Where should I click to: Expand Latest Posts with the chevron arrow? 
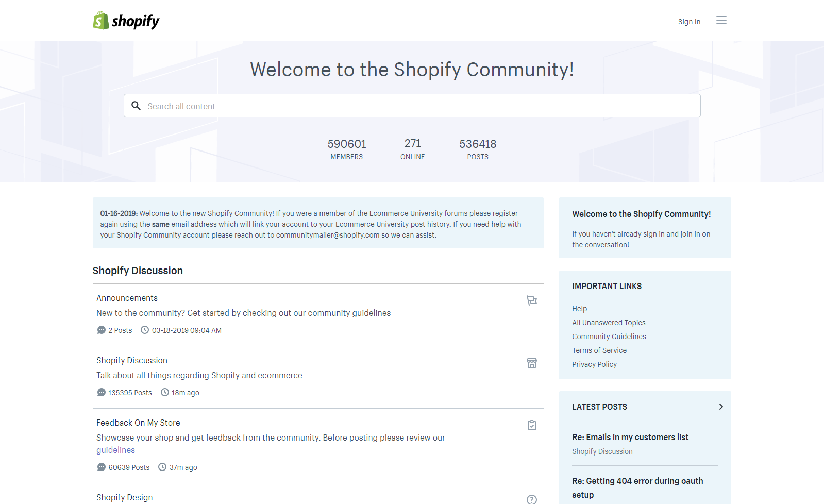tap(721, 407)
